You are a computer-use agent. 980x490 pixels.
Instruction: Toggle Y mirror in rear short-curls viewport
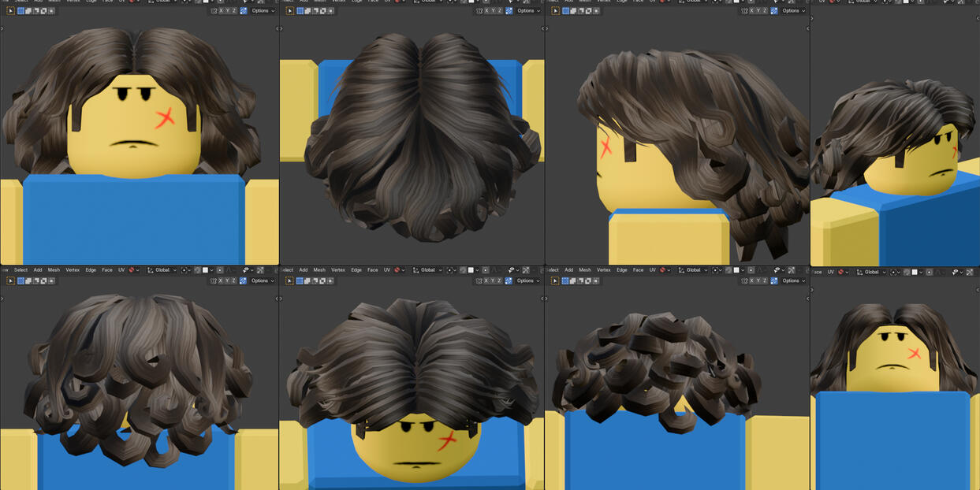tap(758, 280)
